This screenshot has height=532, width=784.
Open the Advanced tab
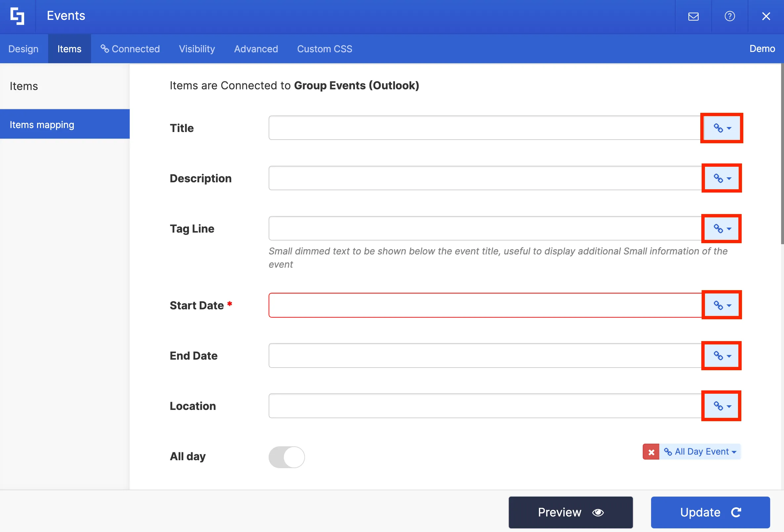coord(256,49)
